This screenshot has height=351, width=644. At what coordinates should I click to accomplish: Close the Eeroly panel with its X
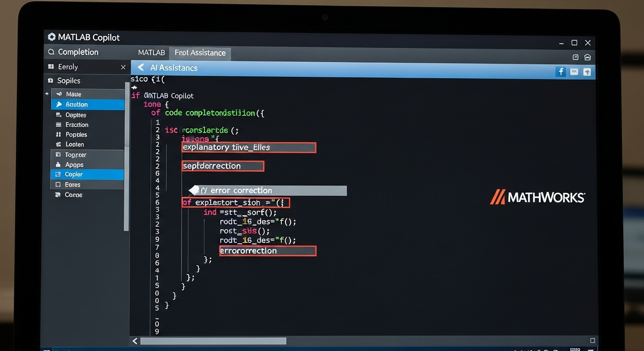point(123,67)
